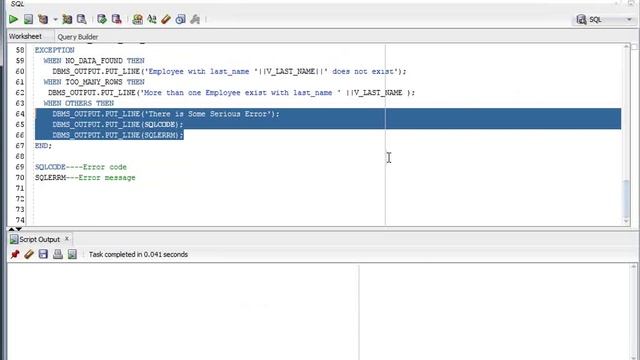Click NO_DATA_FOUND on line 59

tap(94, 60)
